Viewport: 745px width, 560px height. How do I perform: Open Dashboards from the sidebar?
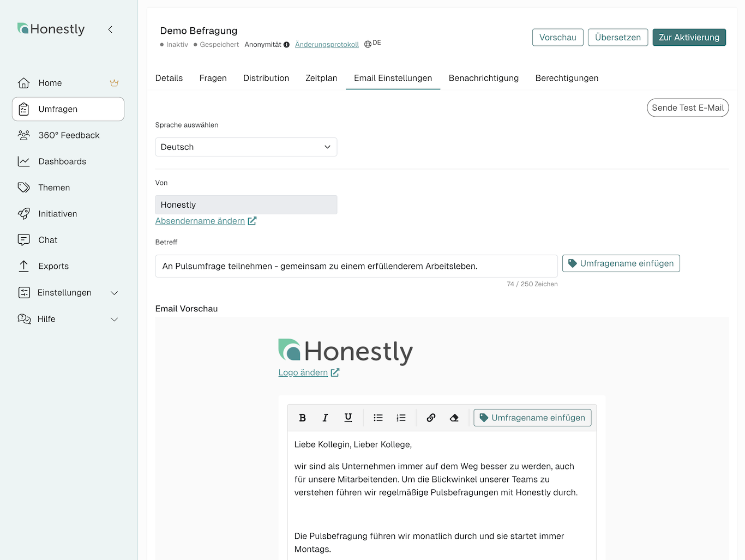coord(62,161)
